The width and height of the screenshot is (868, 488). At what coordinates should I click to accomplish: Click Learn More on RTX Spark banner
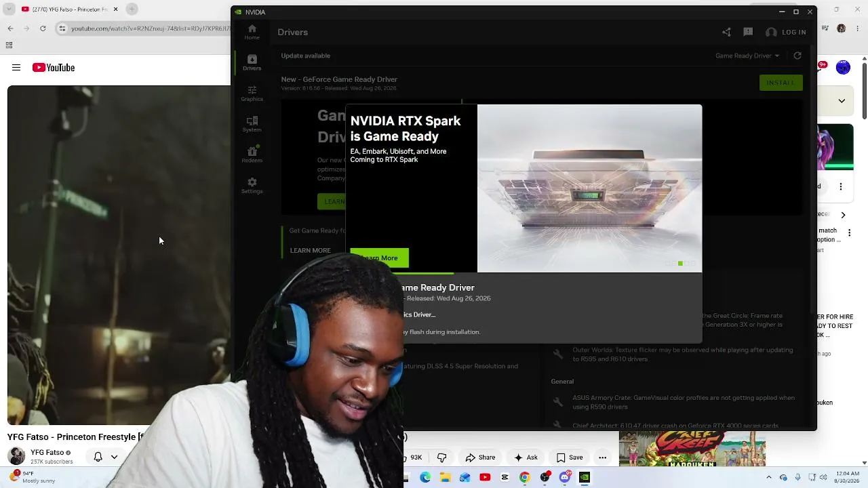(x=379, y=258)
